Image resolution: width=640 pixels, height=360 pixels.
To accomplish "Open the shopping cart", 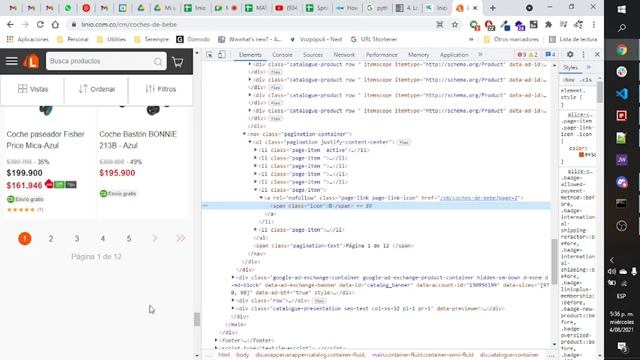I will coord(178,62).
